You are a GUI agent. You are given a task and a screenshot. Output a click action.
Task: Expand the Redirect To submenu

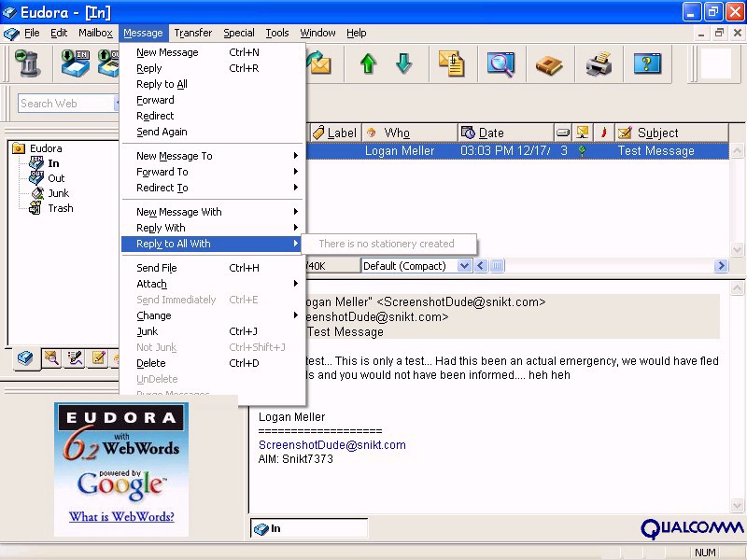(x=214, y=188)
